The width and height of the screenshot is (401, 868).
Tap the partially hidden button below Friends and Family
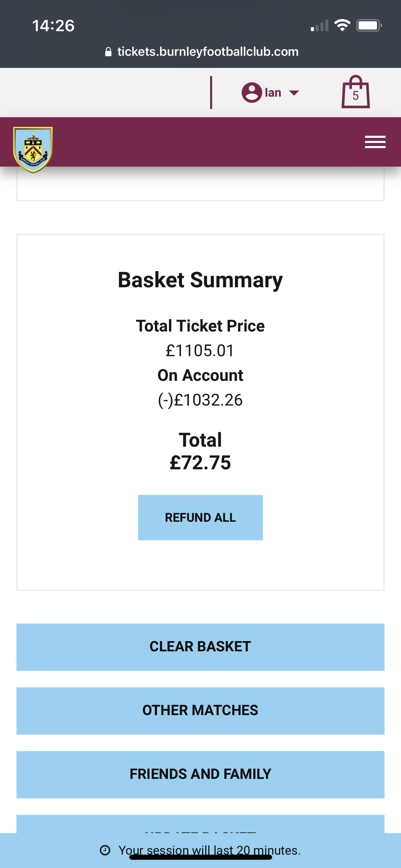(200, 824)
